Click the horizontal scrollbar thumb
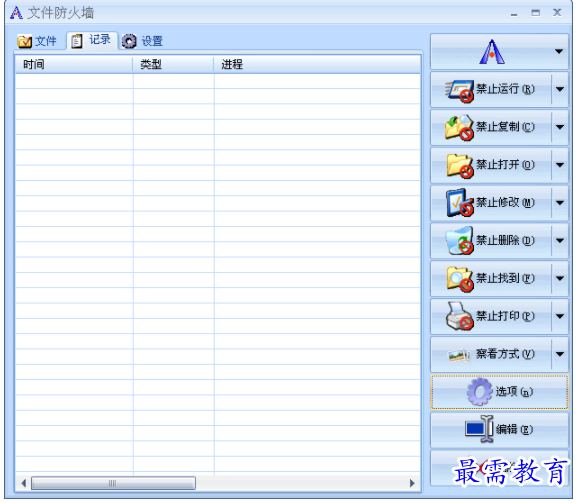The image size is (576, 503). (x=113, y=483)
